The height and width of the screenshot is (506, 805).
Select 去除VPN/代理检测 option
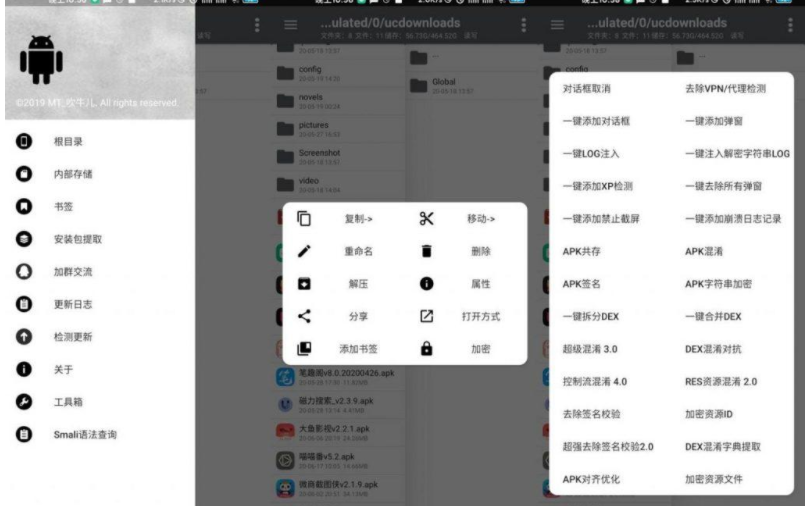(x=725, y=89)
